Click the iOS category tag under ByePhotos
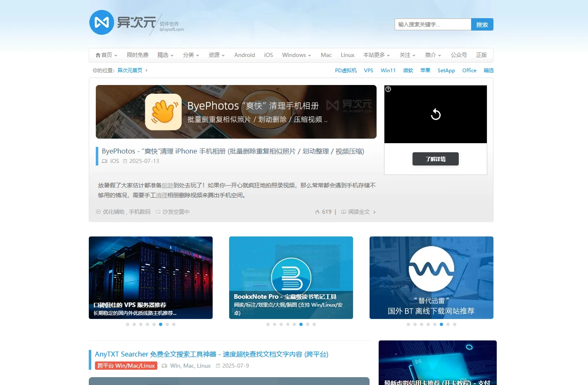This screenshot has height=385, width=588. pyautogui.click(x=114, y=161)
